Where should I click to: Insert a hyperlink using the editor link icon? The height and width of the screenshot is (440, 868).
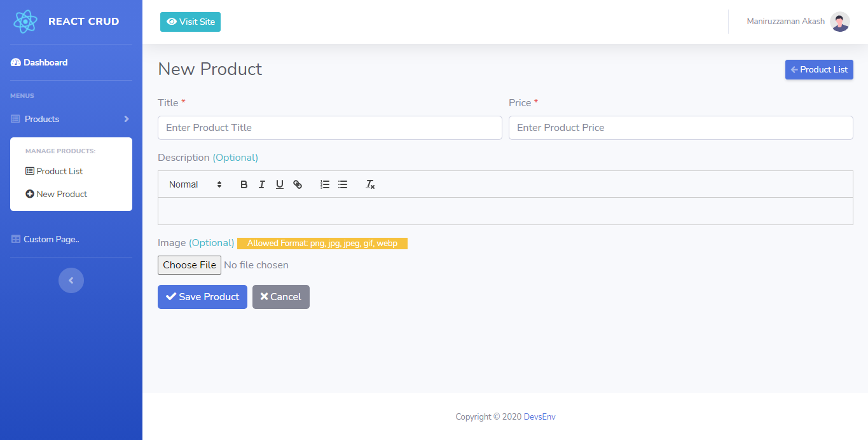click(x=297, y=184)
